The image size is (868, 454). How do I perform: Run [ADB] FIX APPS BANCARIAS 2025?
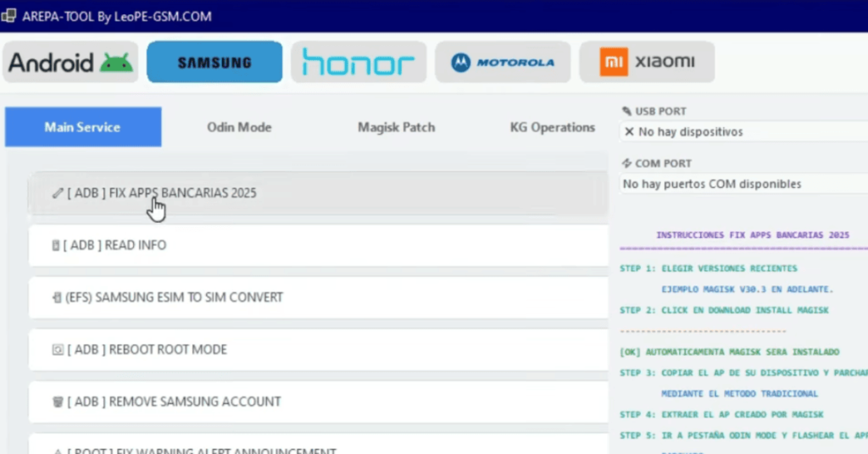pyautogui.click(x=319, y=193)
